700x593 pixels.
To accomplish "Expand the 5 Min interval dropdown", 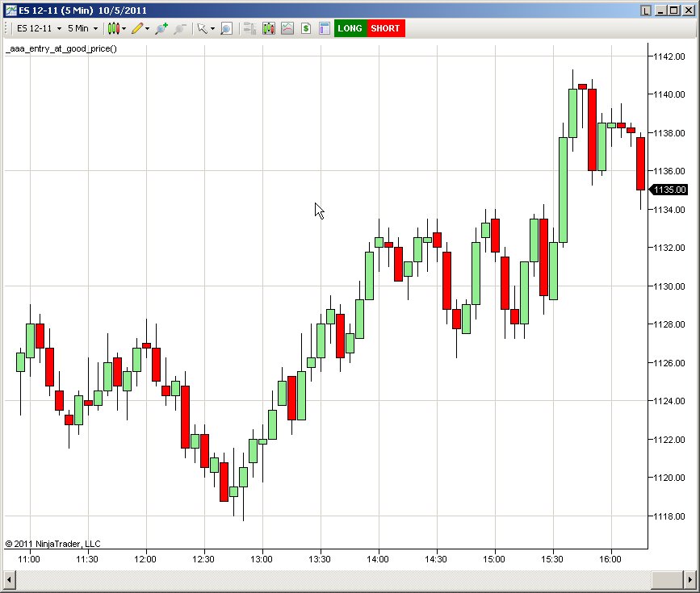I will (x=95, y=28).
